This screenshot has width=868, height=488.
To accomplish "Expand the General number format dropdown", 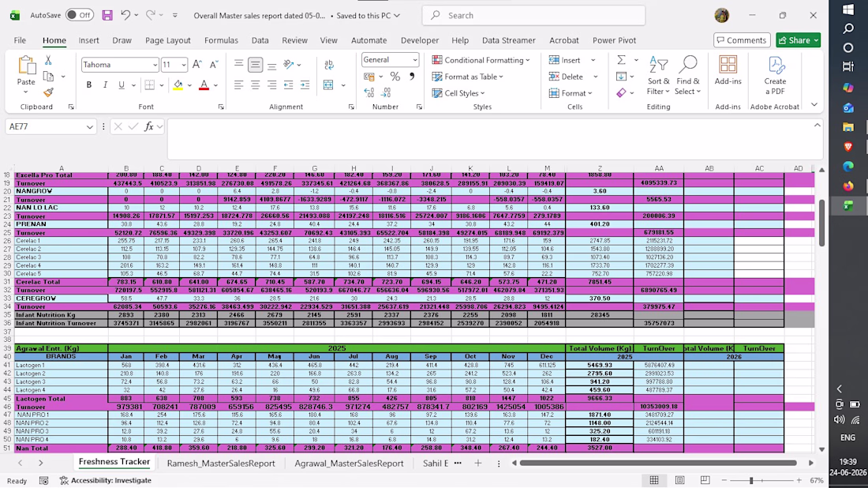I will click(414, 60).
